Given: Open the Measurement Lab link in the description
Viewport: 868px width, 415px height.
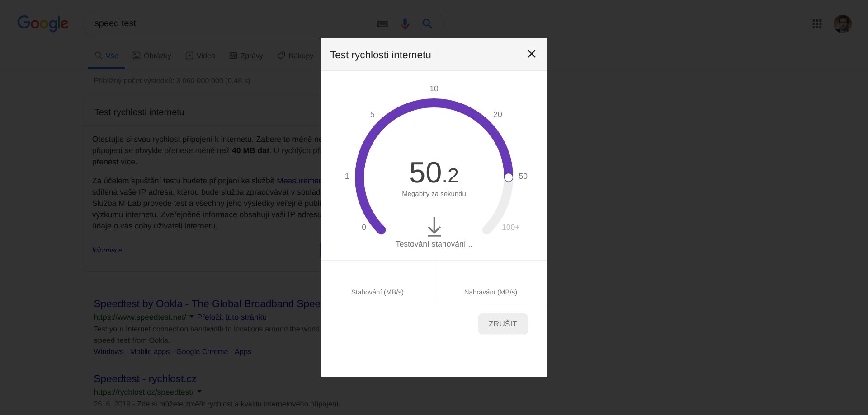Looking at the screenshot, I should click(299, 181).
